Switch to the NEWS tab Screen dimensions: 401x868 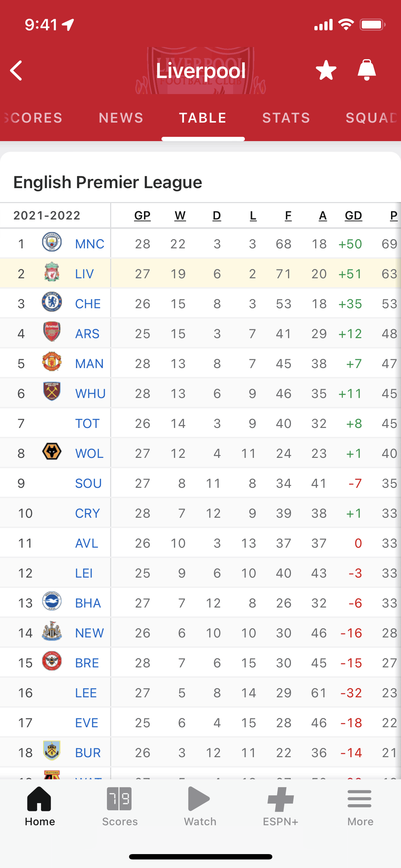coord(121,118)
